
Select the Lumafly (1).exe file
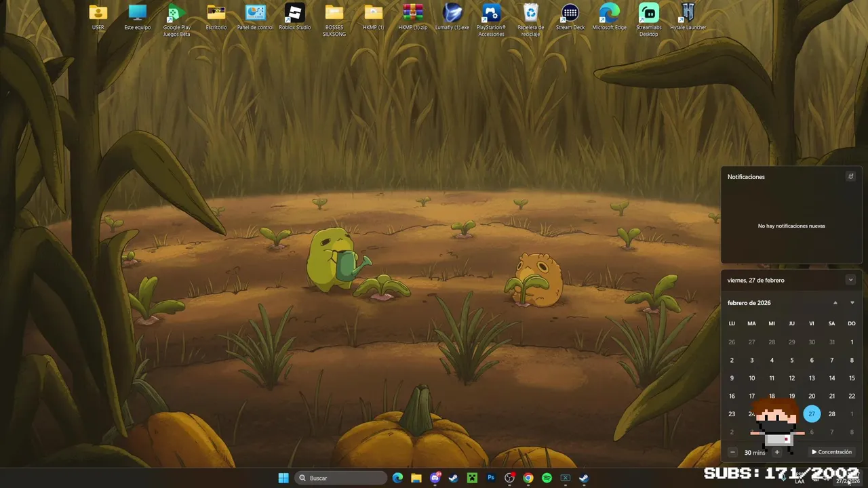tap(452, 17)
